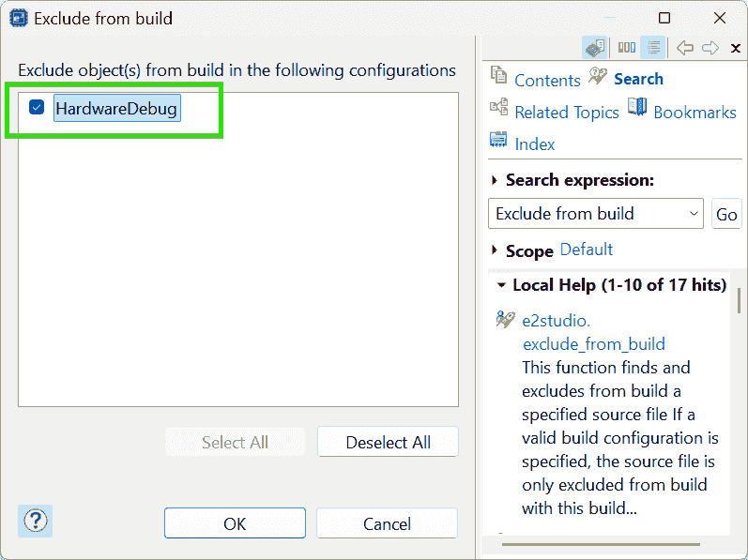Click the help pane Back arrow
The image size is (748, 560).
[685, 48]
